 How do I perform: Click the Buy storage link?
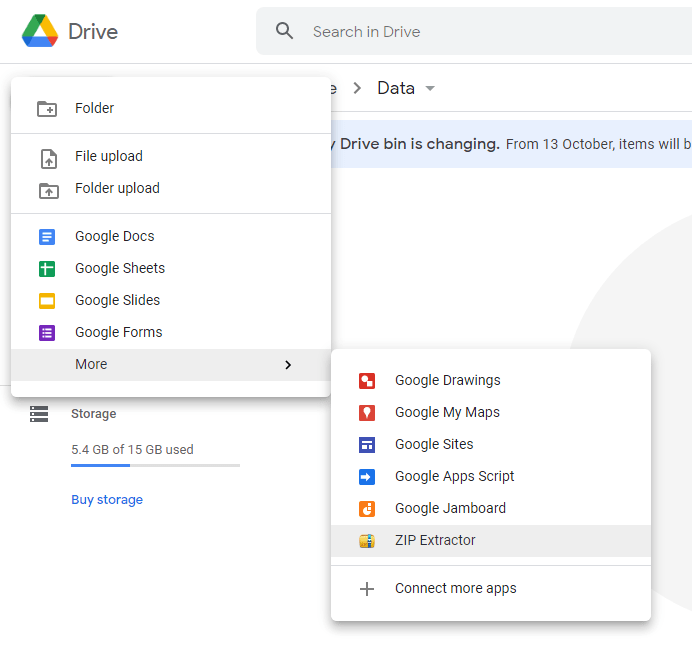point(107,500)
